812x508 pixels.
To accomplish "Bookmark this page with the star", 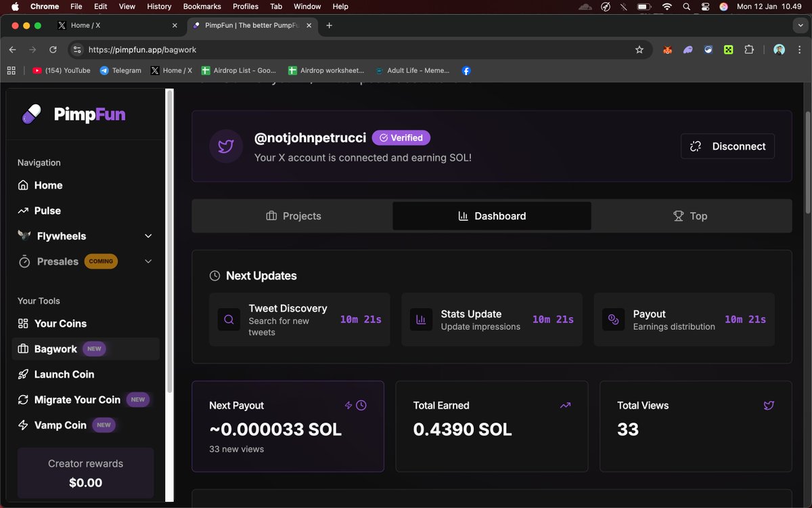I will click(639, 49).
